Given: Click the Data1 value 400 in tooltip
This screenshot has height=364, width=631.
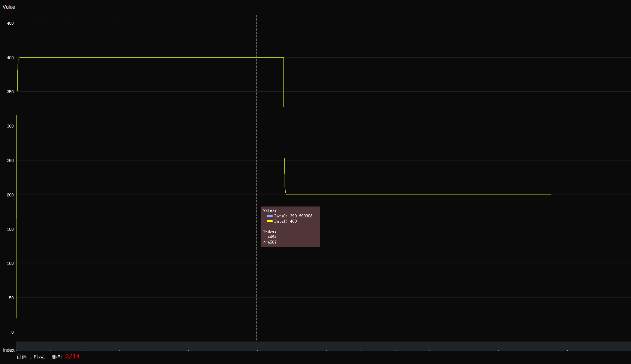Looking at the screenshot, I should [293, 221].
